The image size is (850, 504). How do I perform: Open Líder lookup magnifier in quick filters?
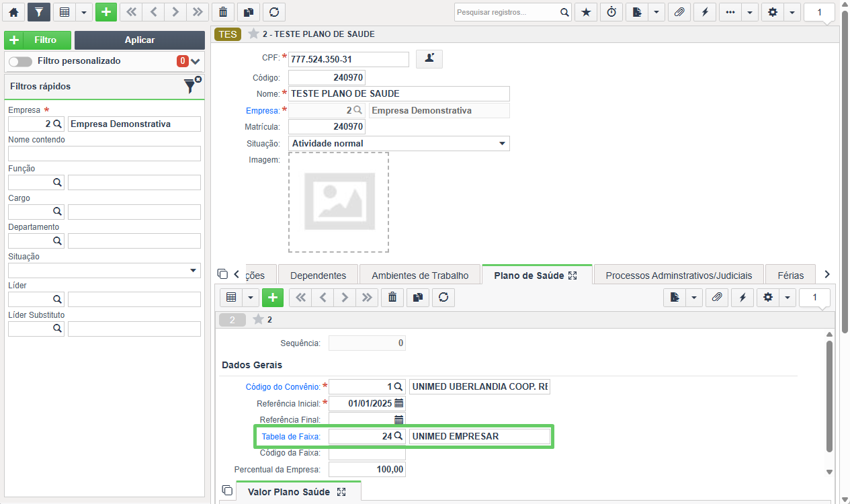[x=57, y=299]
